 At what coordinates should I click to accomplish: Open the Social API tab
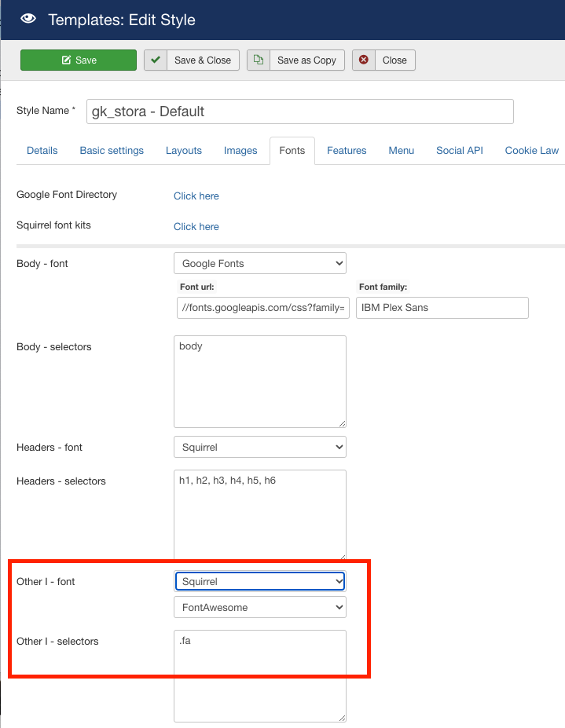[x=460, y=151]
